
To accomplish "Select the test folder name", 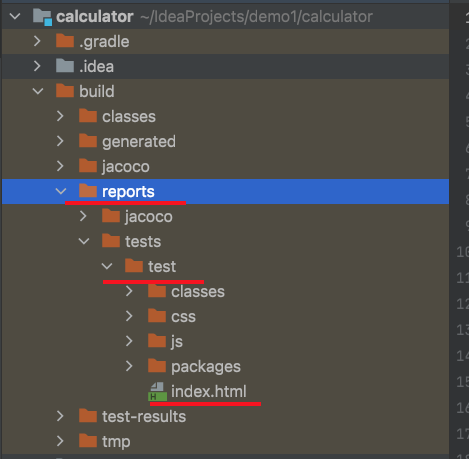I will [162, 266].
